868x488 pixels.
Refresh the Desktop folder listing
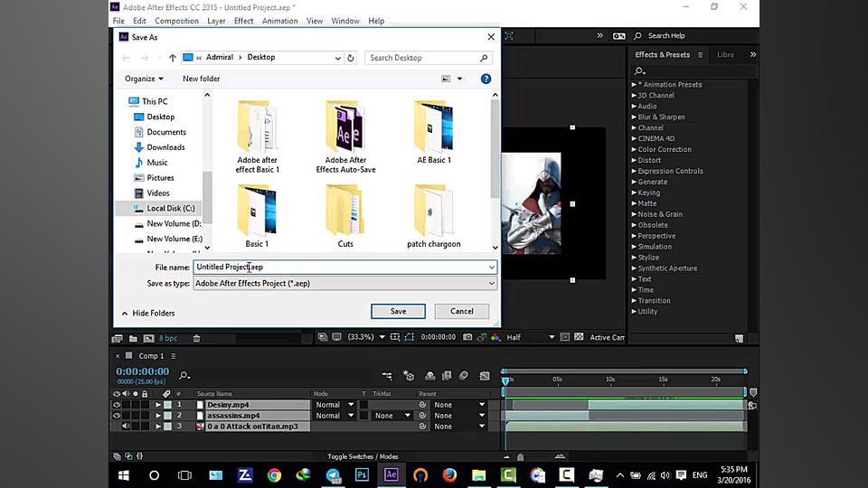351,58
